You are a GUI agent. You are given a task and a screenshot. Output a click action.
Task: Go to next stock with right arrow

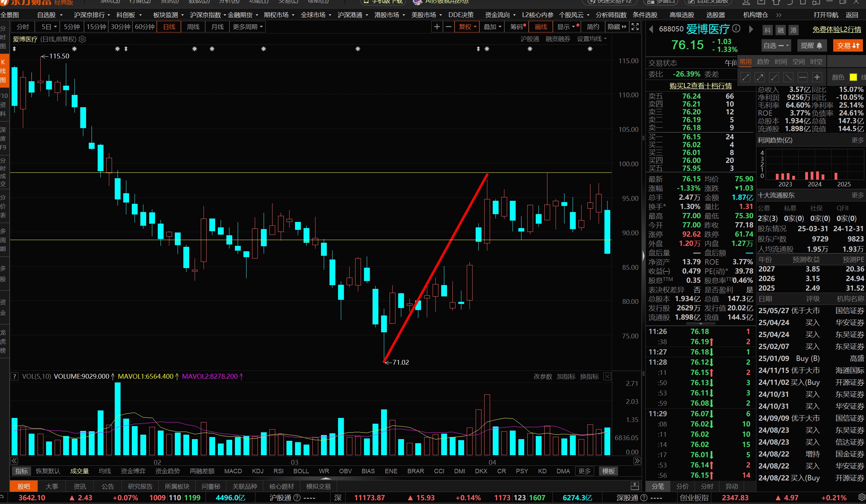pos(751,29)
